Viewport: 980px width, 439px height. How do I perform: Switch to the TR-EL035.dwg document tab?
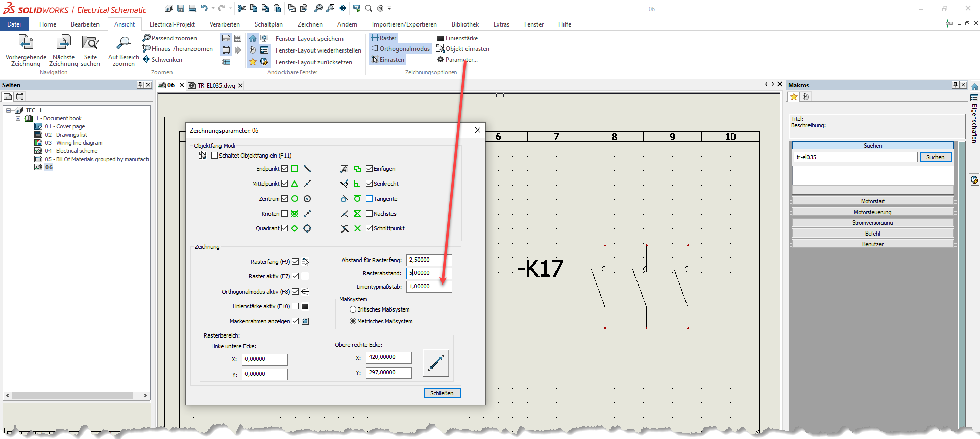pyautogui.click(x=216, y=86)
